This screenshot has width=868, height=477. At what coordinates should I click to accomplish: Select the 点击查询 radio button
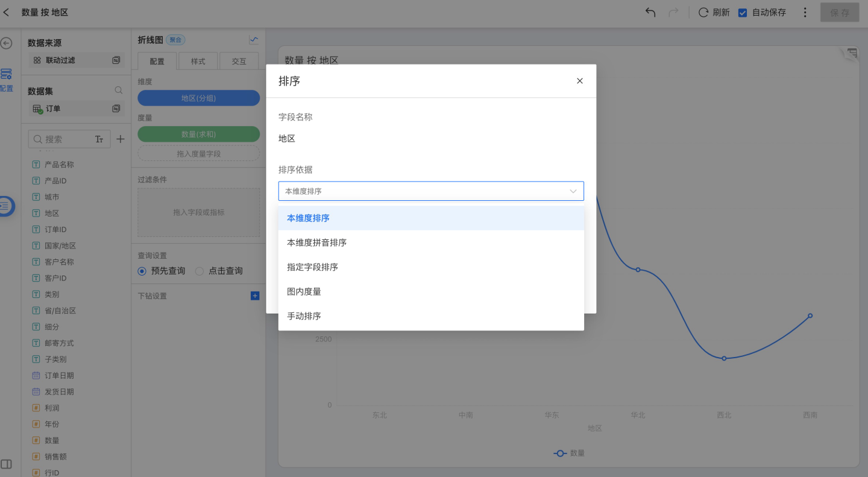(x=200, y=271)
